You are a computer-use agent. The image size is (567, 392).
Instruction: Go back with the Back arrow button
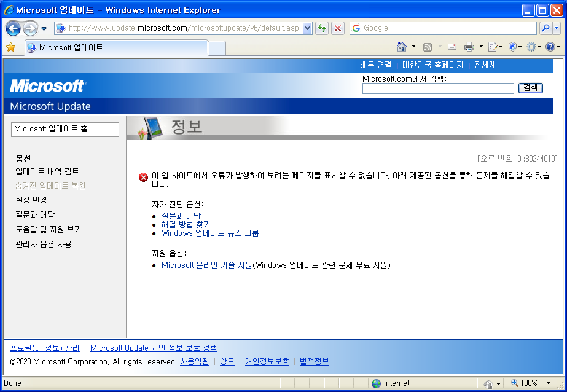click(13, 28)
